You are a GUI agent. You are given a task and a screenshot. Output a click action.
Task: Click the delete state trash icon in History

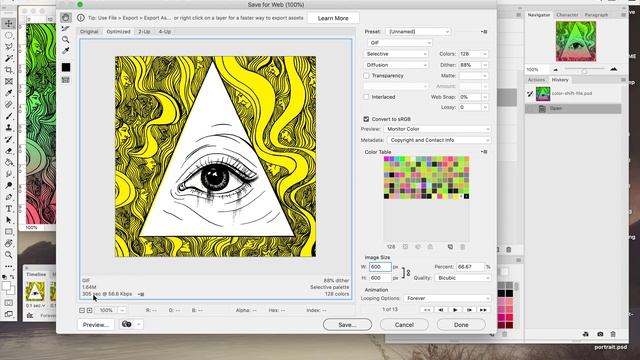(x=613, y=334)
